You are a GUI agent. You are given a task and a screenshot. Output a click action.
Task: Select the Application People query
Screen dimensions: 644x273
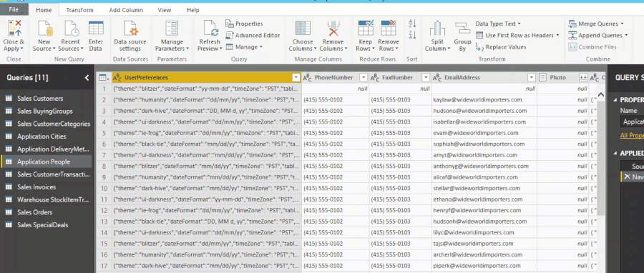(x=47, y=162)
